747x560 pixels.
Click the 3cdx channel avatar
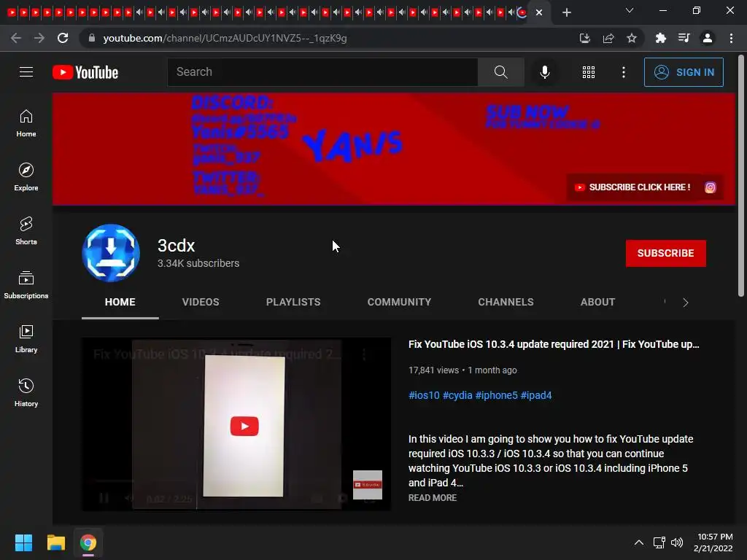coord(111,253)
